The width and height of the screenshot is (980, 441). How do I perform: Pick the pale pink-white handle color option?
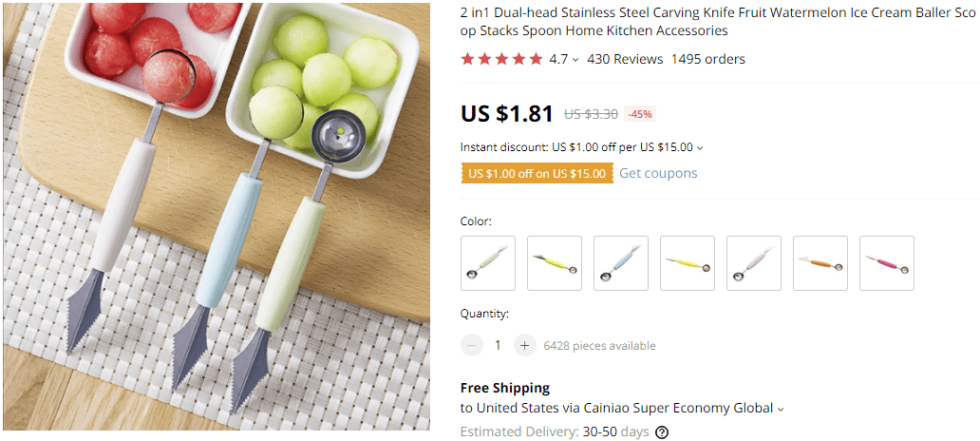click(754, 263)
